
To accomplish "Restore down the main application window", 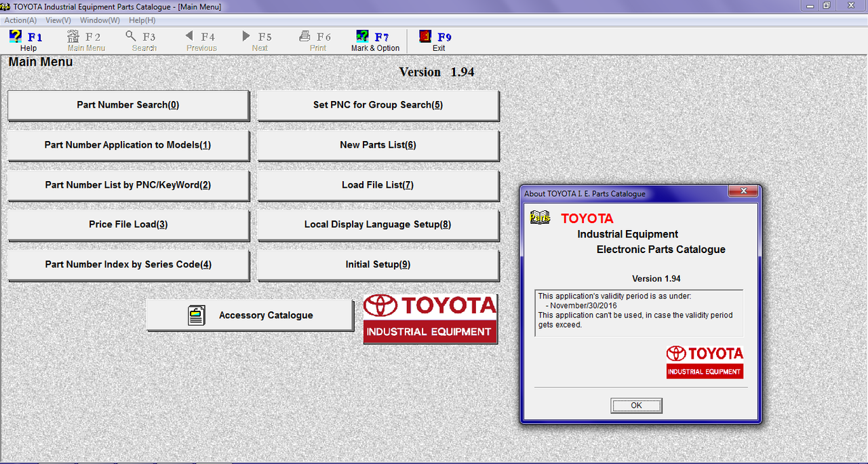I will 827,5.
